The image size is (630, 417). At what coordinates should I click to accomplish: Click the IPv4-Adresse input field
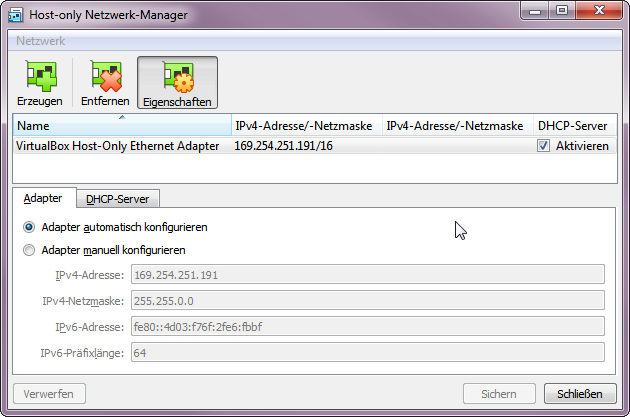click(368, 275)
